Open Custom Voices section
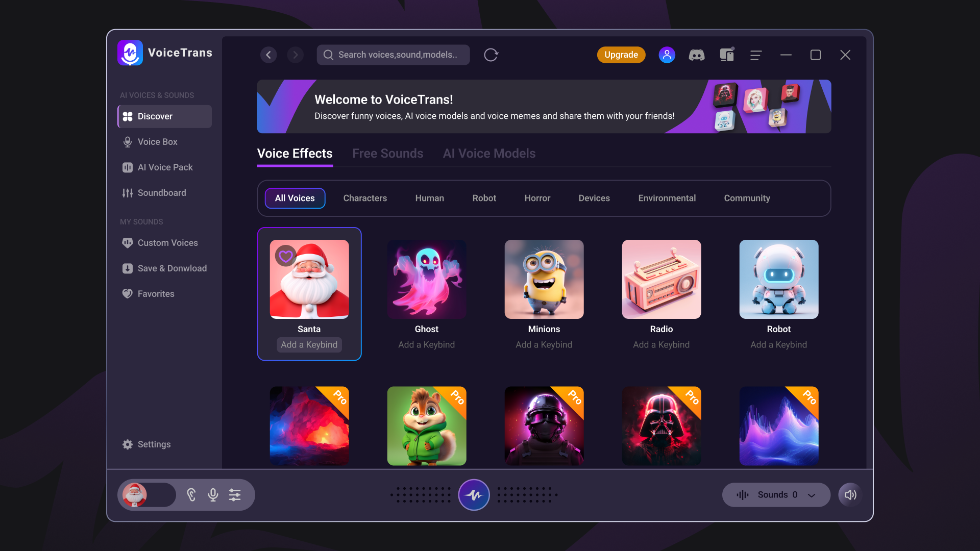 167,243
